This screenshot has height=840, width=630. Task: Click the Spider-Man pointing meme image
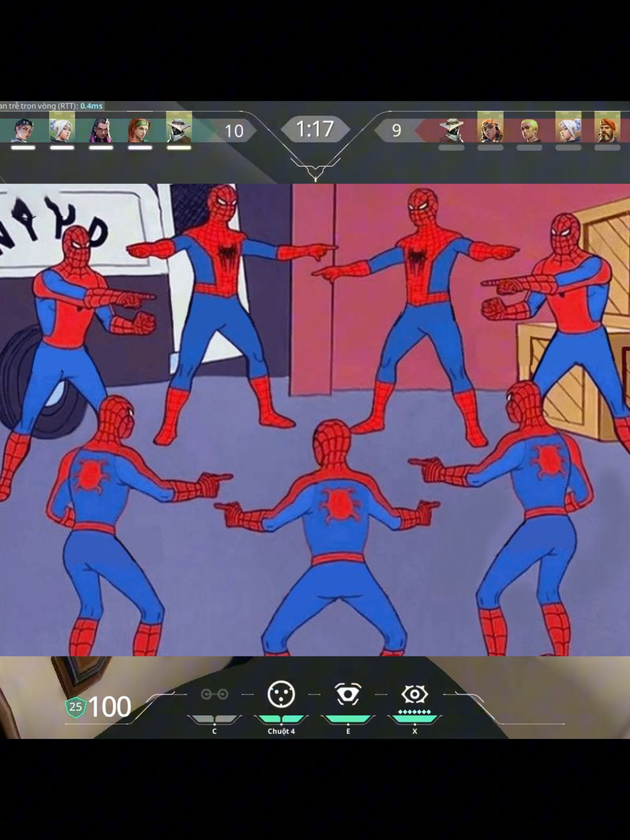(315, 420)
